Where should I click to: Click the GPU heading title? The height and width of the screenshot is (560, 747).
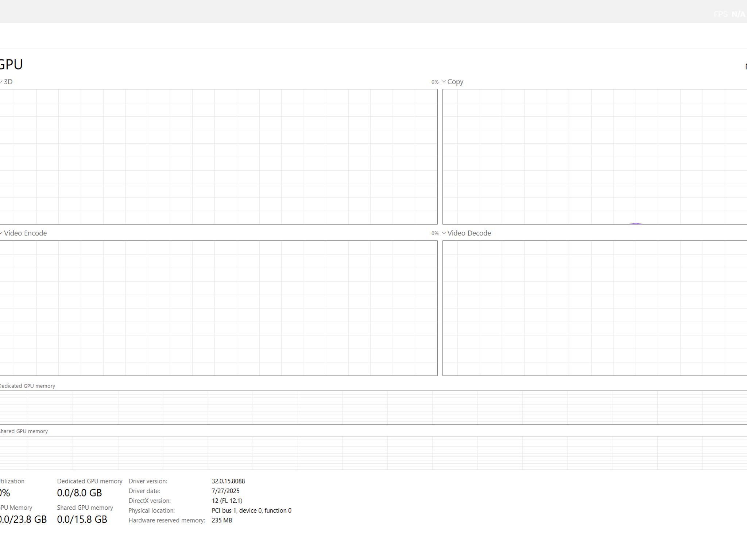point(11,65)
